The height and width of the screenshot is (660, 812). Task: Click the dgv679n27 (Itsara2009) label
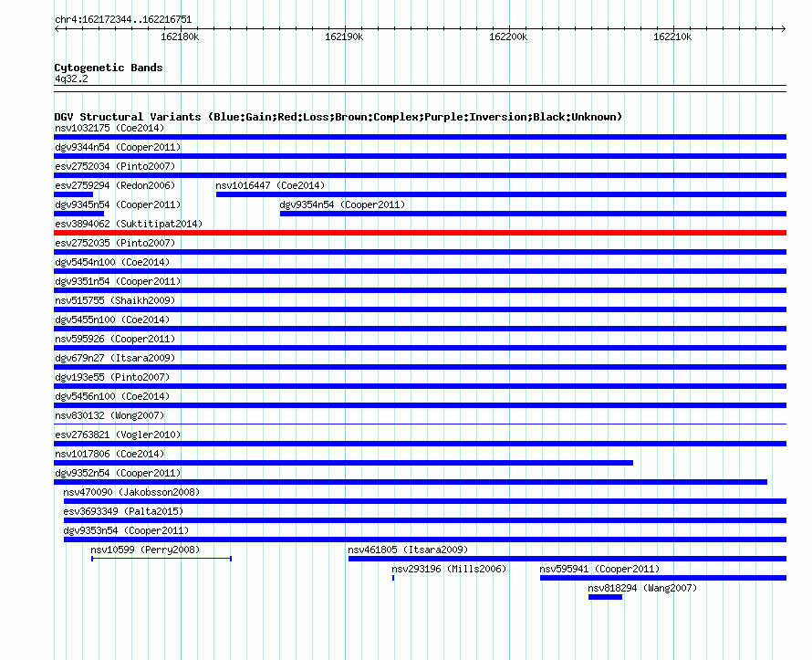click(115, 358)
